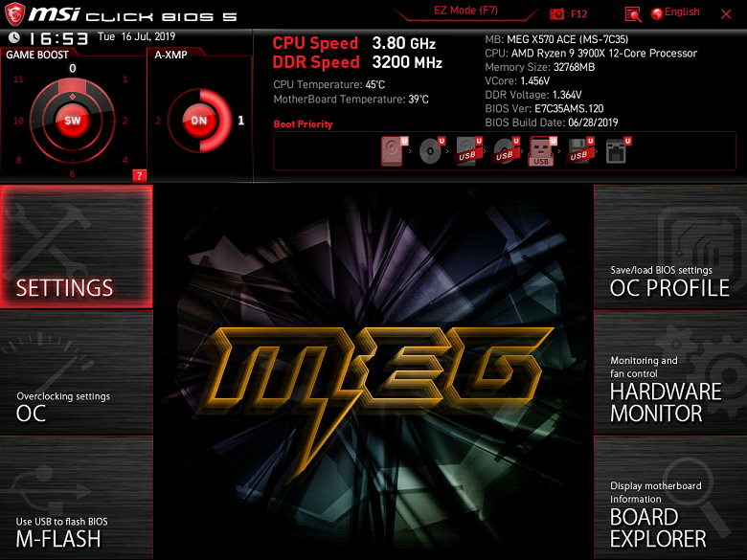This screenshot has height=560, width=747.
Task: Click the MotherBoard Temperature 39°C reading
Action: click(x=351, y=100)
